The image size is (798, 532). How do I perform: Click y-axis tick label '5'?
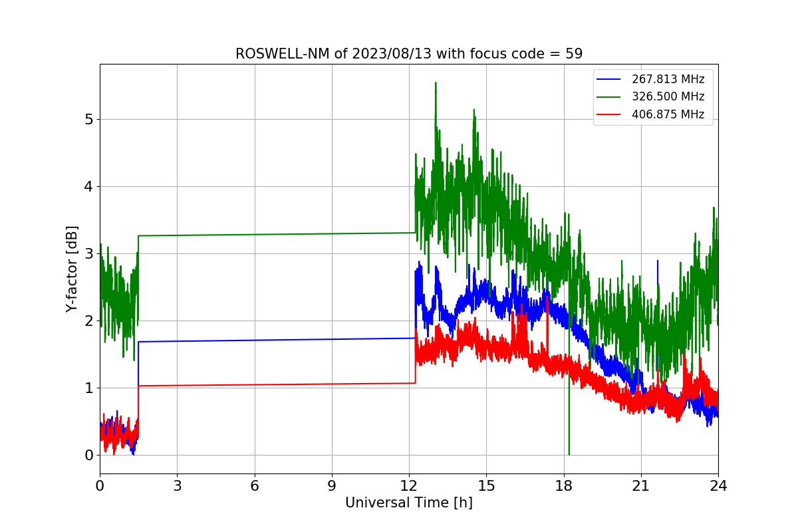pyautogui.click(x=88, y=120)
